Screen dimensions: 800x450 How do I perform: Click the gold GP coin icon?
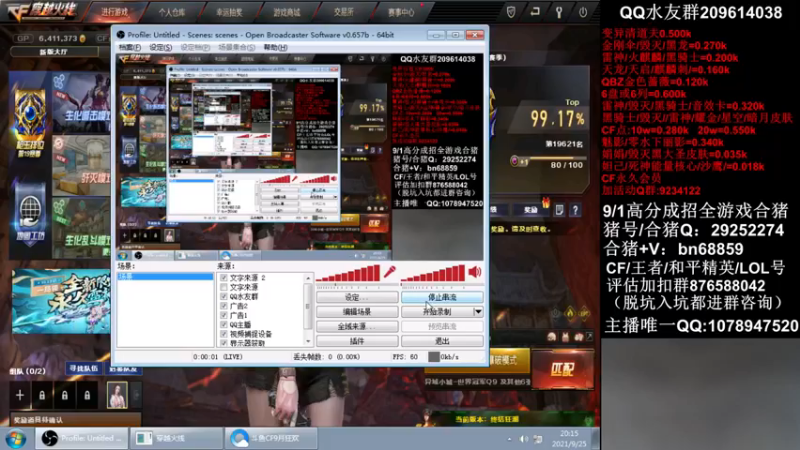point(83,38)
